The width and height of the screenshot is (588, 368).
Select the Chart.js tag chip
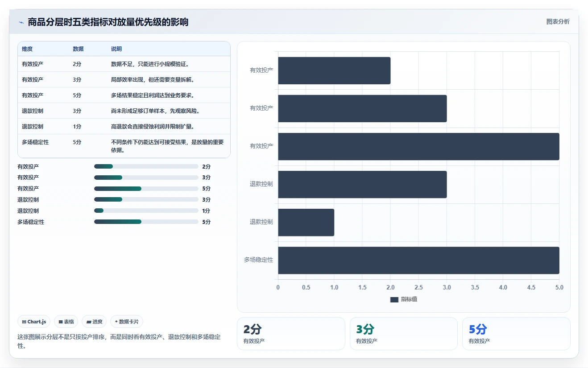pyautogui.click(x=34, y=322)
